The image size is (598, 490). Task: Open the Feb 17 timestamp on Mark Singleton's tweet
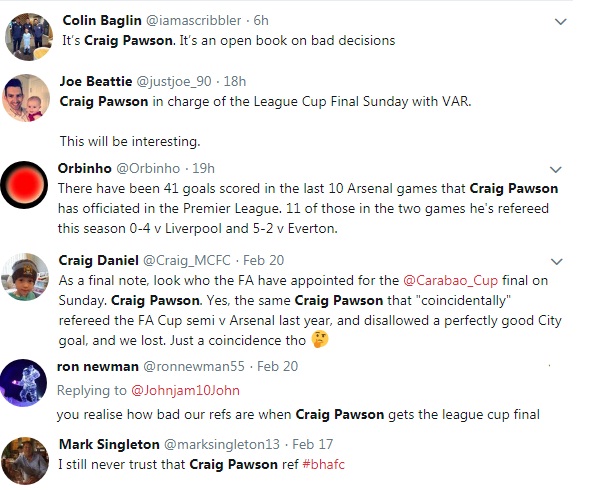point(312,444)
